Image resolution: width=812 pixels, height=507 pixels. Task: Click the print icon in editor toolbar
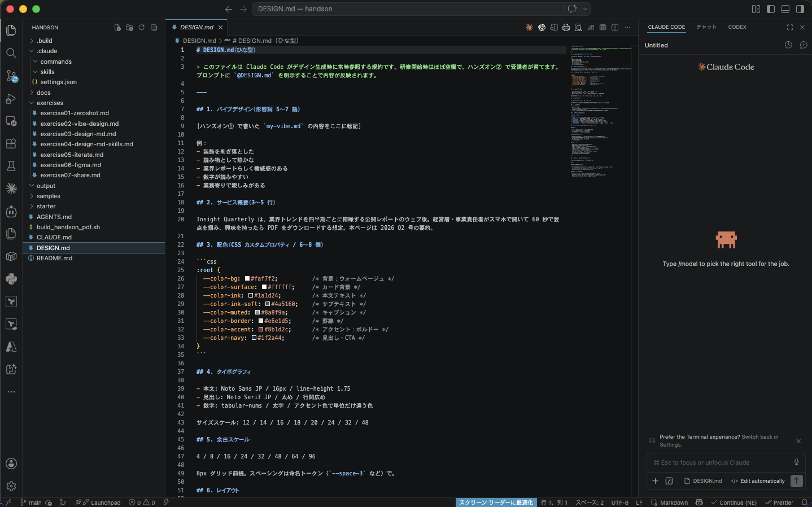[x=566, y=27]
